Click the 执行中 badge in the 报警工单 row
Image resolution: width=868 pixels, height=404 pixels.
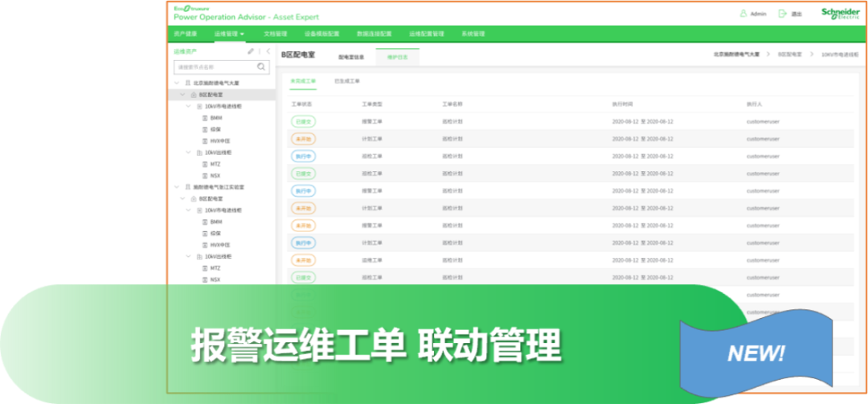303,191
